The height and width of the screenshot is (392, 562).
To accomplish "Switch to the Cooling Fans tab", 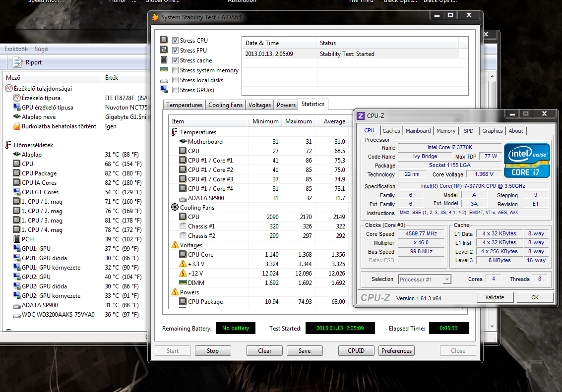I will pyautogui.click(x=226, y=105).
